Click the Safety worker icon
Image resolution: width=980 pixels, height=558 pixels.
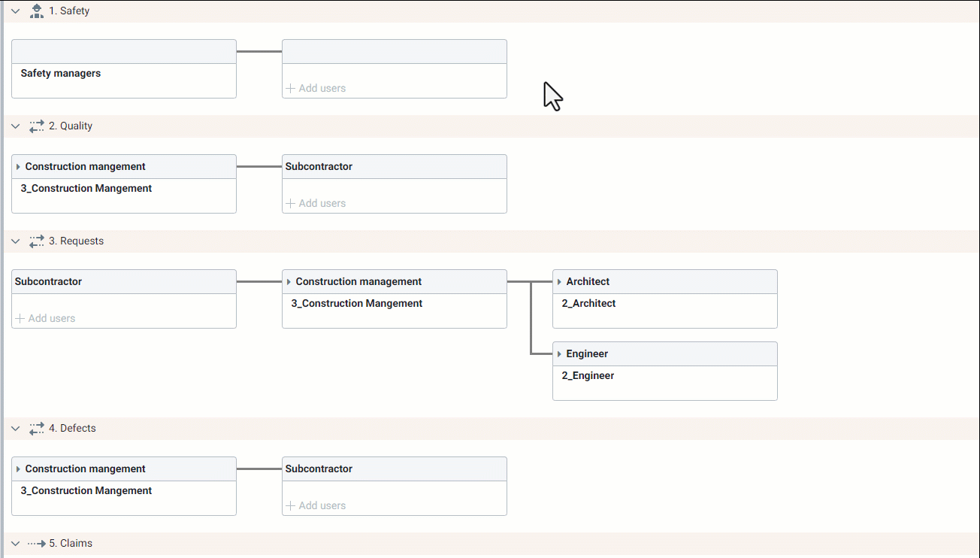tap(36, 11)
